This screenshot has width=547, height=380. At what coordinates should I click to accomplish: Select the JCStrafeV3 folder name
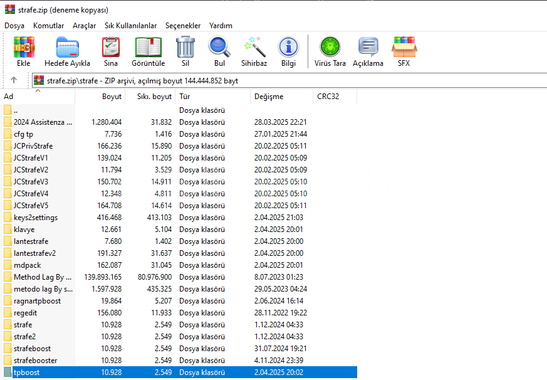pos(31,181)
